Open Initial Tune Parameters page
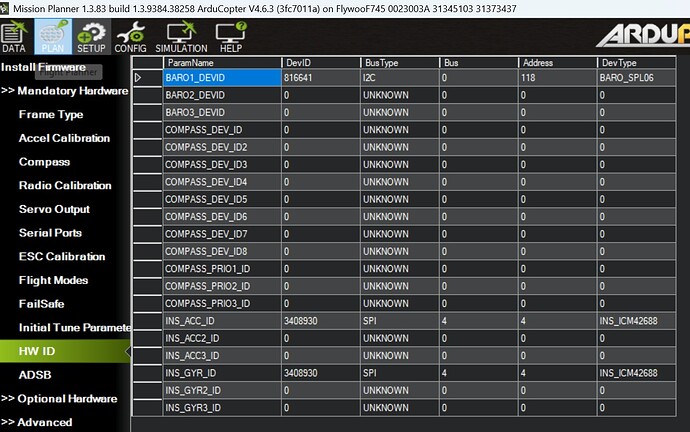 coord(75,328)
